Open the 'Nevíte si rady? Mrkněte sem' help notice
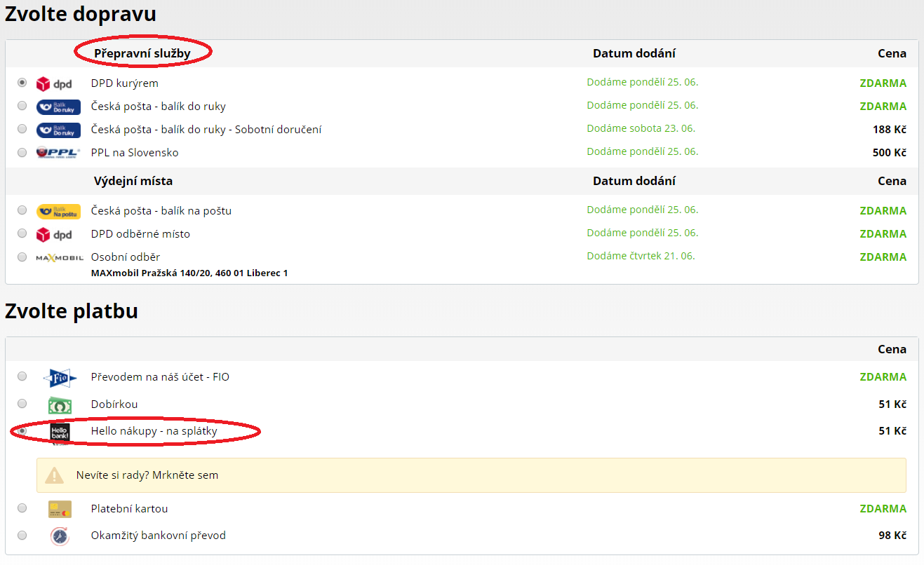Screen dimensions: 924x565 click(471, 475)
